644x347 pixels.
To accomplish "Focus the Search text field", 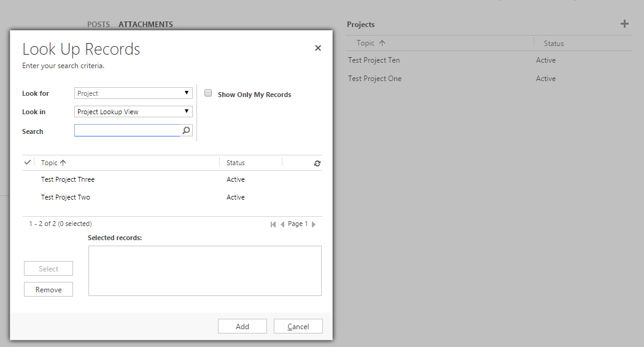I will coord(127,131).
